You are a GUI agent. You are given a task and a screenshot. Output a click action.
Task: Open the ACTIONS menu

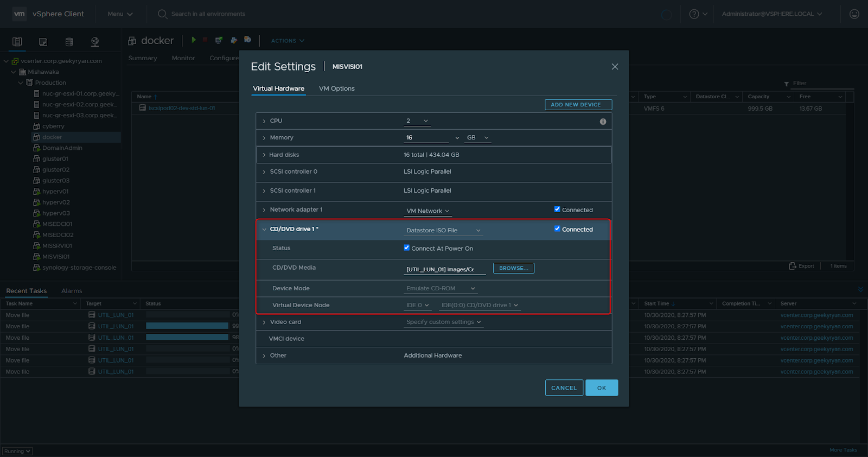tap(288, 41)
